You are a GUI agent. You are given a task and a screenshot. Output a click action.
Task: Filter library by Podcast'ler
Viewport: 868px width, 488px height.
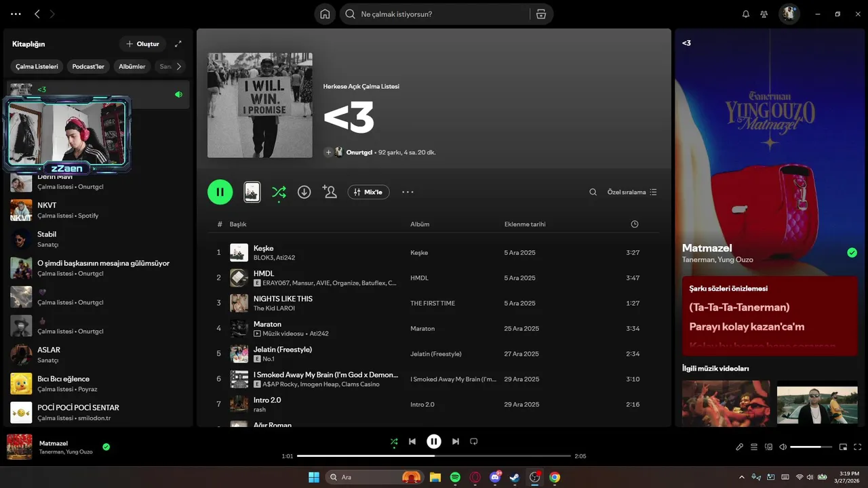click(x=89, y=66)
